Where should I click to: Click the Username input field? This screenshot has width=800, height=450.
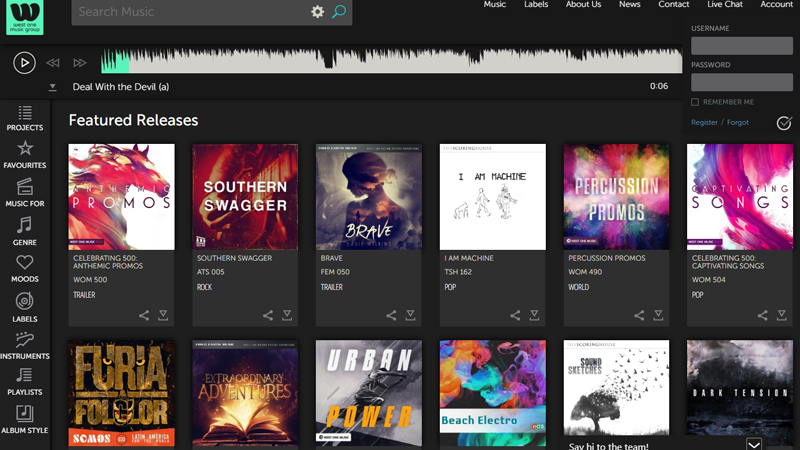click(x=742, y=45)
